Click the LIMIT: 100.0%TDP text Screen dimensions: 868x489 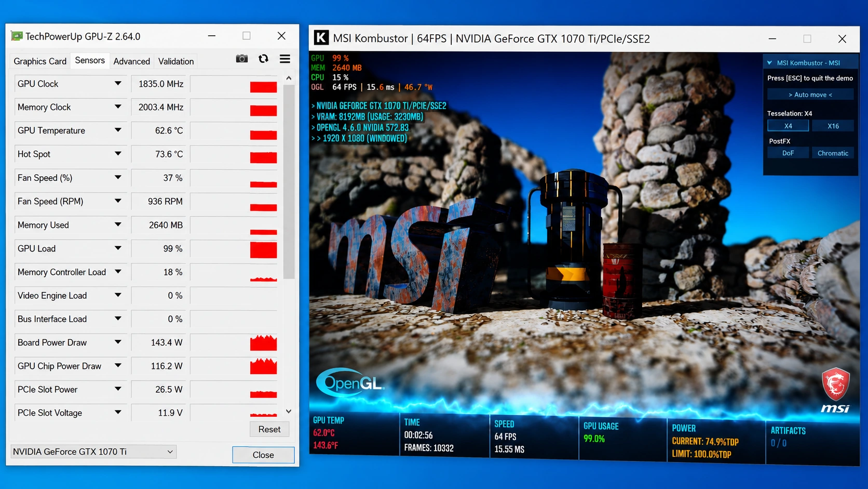click(701, 454)
